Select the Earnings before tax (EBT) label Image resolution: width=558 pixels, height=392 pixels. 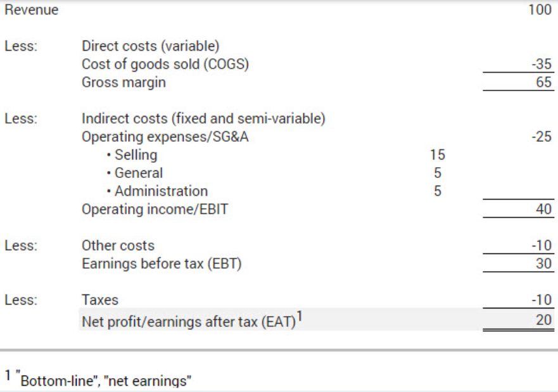162,264
